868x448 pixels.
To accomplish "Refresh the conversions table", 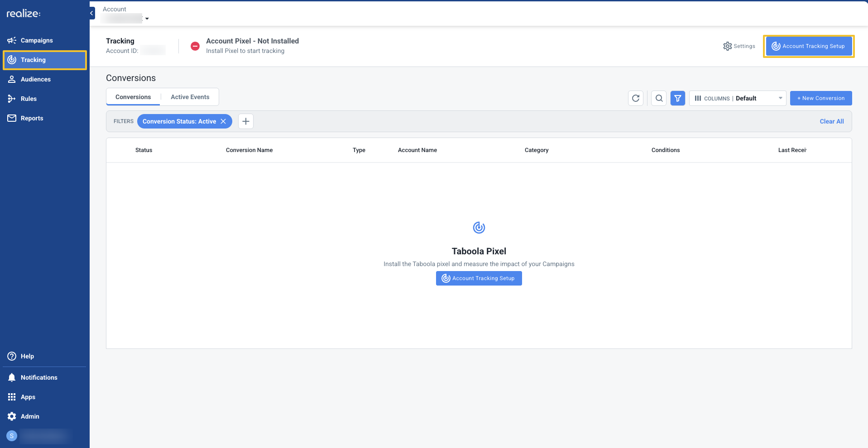I will pos(636,98).
